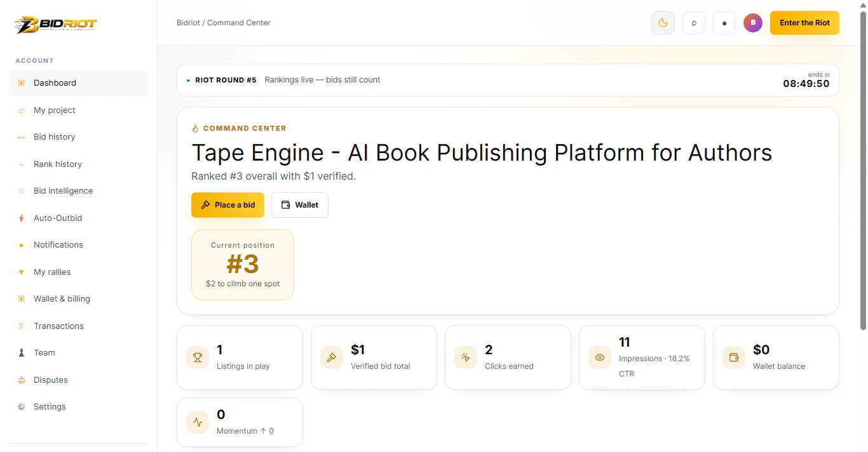The width and height of the screenshot is (868, 452).
Task: Click the Current position #3 card
Action: coord(243,265)
